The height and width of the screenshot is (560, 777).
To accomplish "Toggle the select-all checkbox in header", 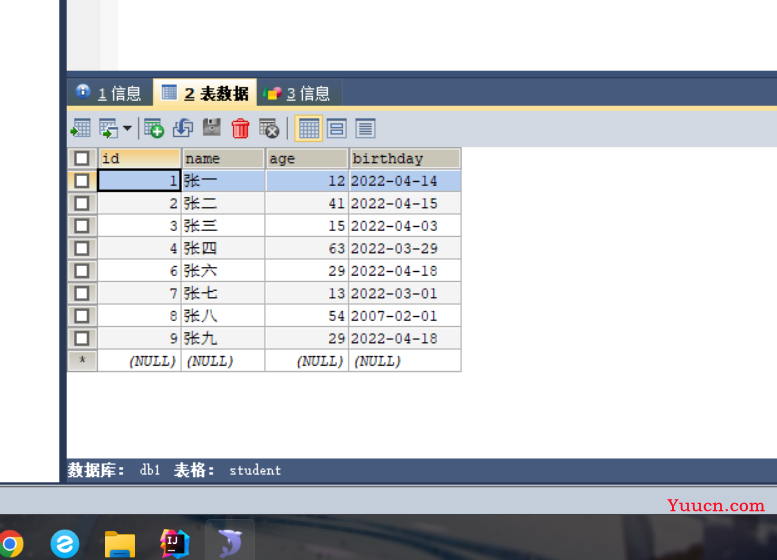I will coord(82,159).
